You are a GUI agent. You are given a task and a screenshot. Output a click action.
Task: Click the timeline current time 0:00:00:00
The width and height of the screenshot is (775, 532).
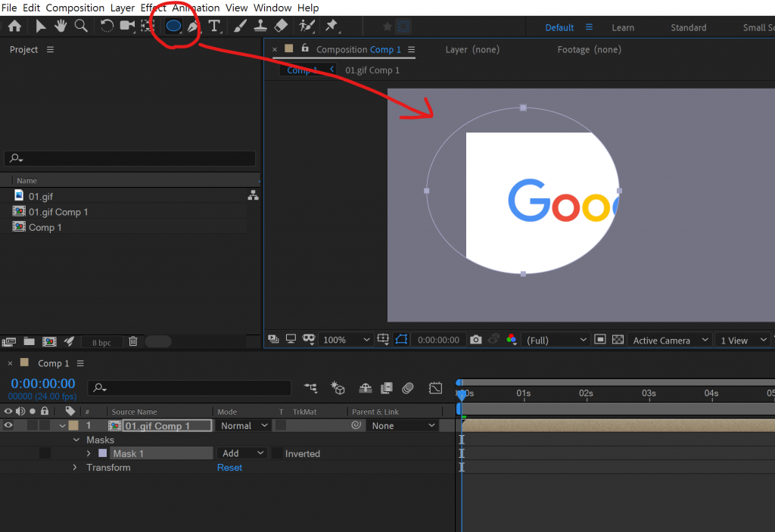tap(43, 384)
